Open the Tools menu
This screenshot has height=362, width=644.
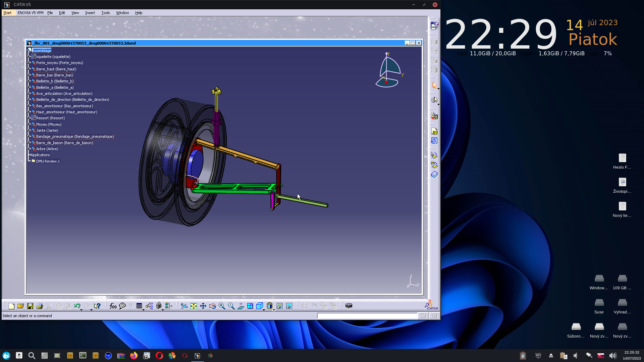pyautogui.click(x=105, y=13)
